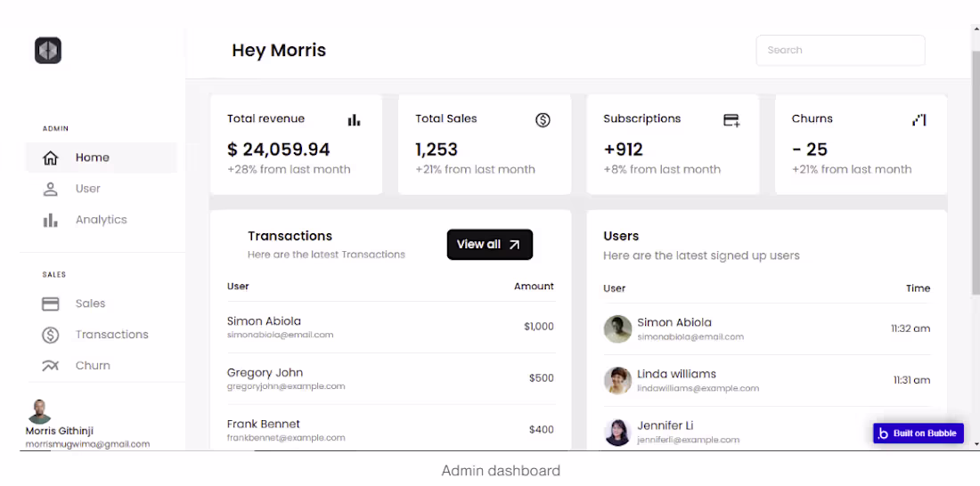Click the Churns trend icon
Viewport: 980px width, 486px height.
(919, 120)
